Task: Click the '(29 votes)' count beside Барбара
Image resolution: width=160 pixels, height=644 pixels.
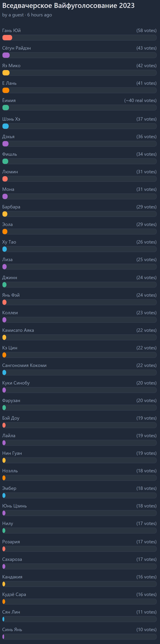Action: pyautogui.click(x=146, y=207)
